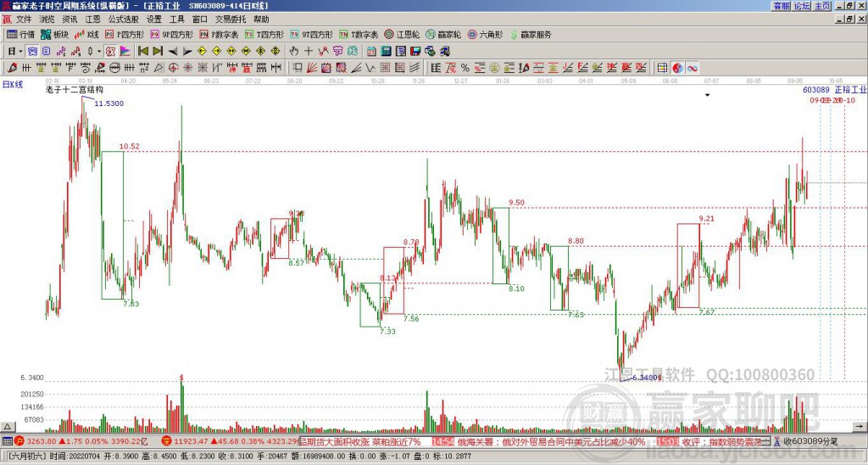Click the 11.5300 high price label
The width and height of the screenshot is (868, 465).
[109, 104]
